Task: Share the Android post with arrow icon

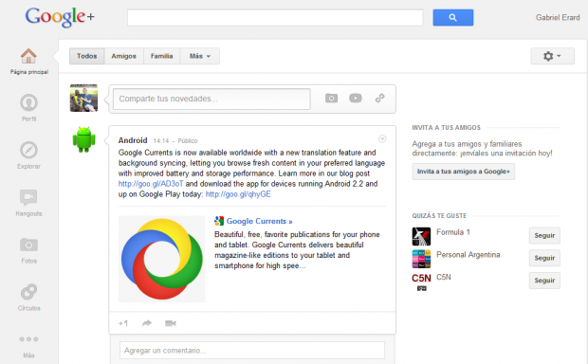Action: point(147,323)
